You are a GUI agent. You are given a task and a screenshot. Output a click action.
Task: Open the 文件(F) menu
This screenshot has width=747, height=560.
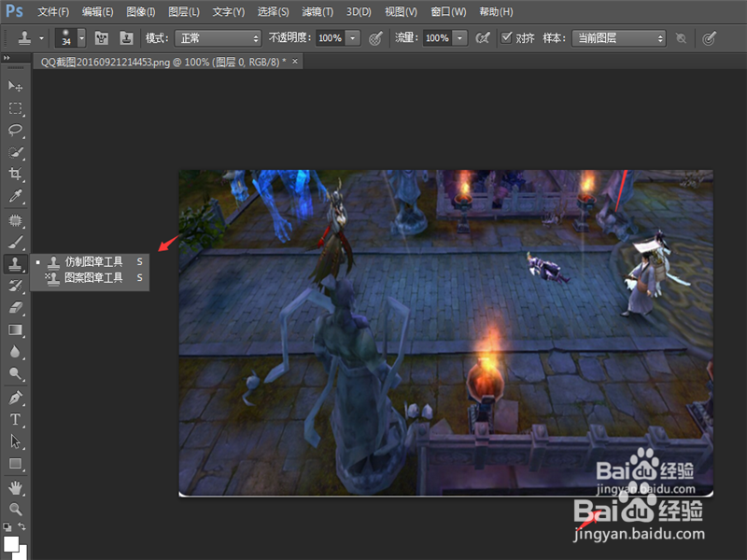(53, 11)
